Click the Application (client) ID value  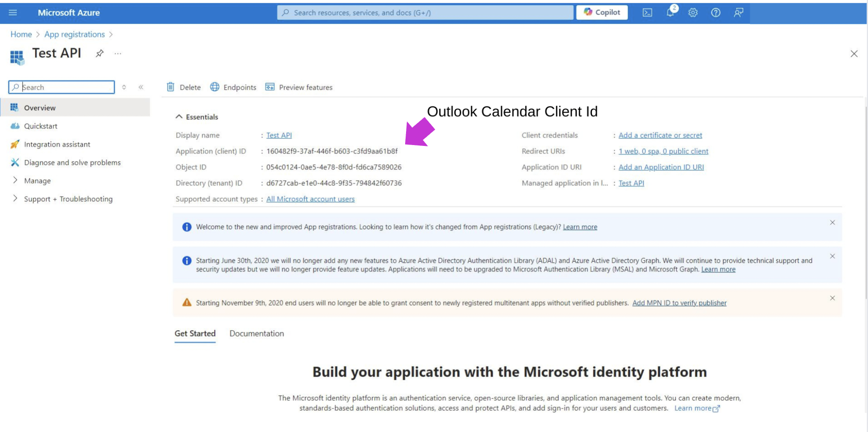332,151
